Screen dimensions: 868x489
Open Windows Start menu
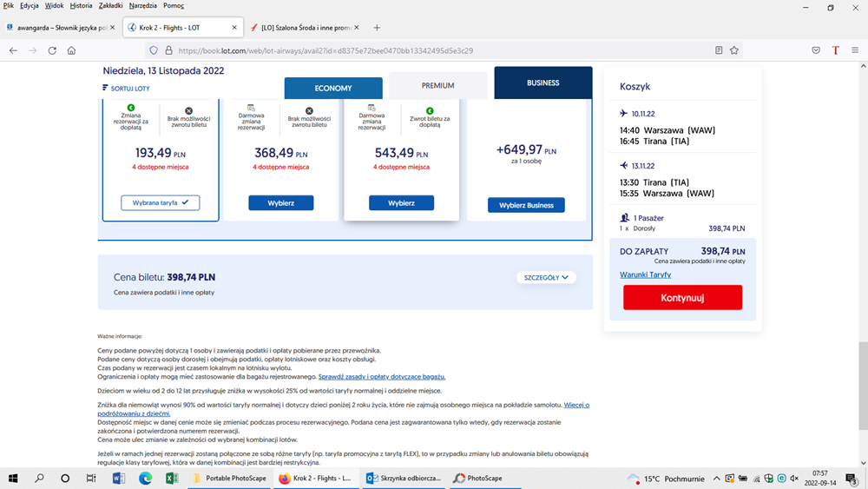(13, 478)
